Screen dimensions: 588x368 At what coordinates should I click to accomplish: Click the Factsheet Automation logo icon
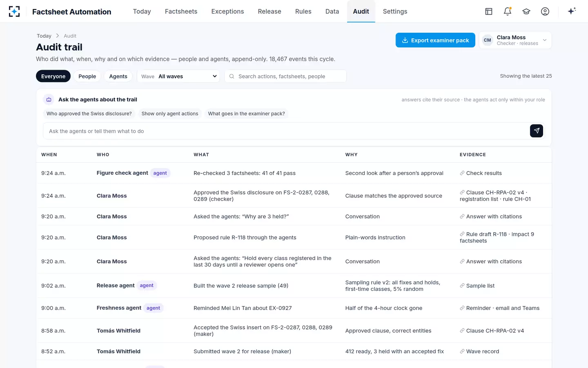tap(14, 11)
